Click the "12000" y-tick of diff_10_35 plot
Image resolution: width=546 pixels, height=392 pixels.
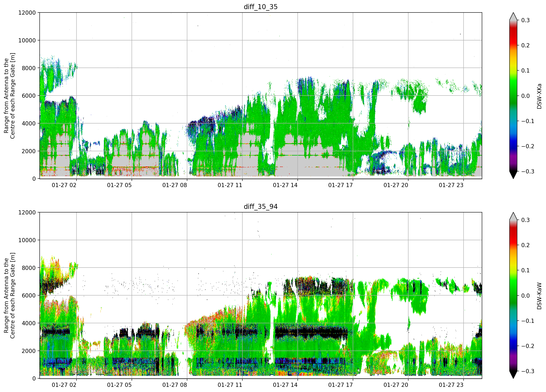[x=27, y=13]
